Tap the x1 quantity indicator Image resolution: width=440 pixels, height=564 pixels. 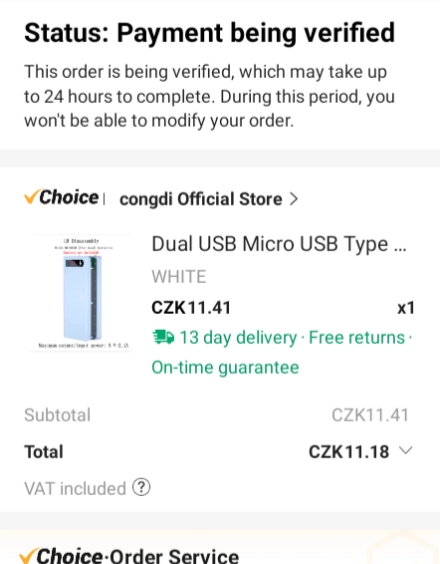point(406,308)
